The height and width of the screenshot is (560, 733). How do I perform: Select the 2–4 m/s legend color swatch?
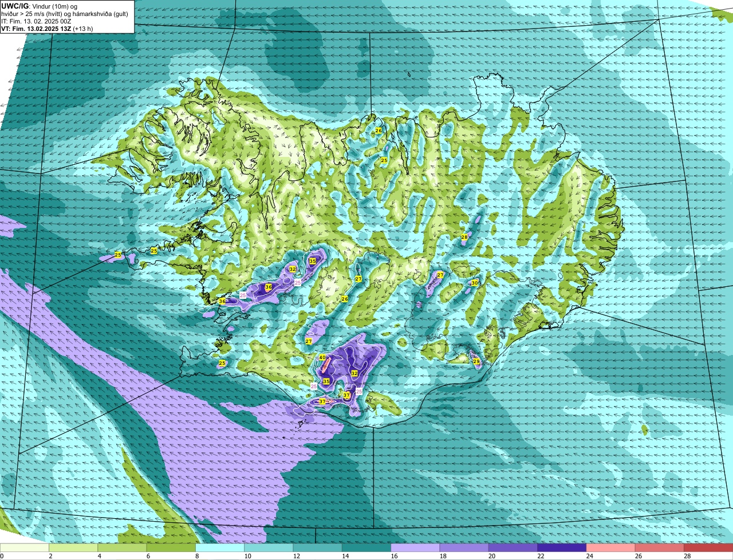pyautogui.click(x=73, y=548)
